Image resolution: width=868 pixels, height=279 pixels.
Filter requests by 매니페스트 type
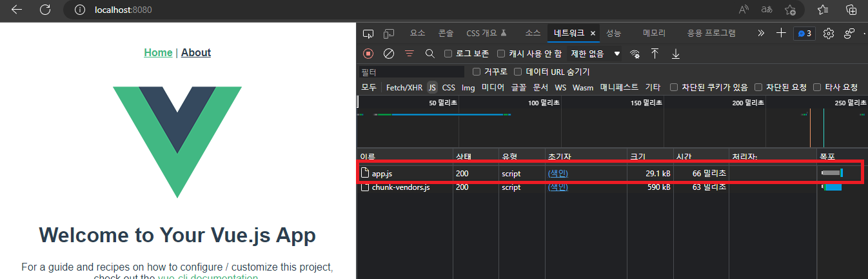coord(619,87)
